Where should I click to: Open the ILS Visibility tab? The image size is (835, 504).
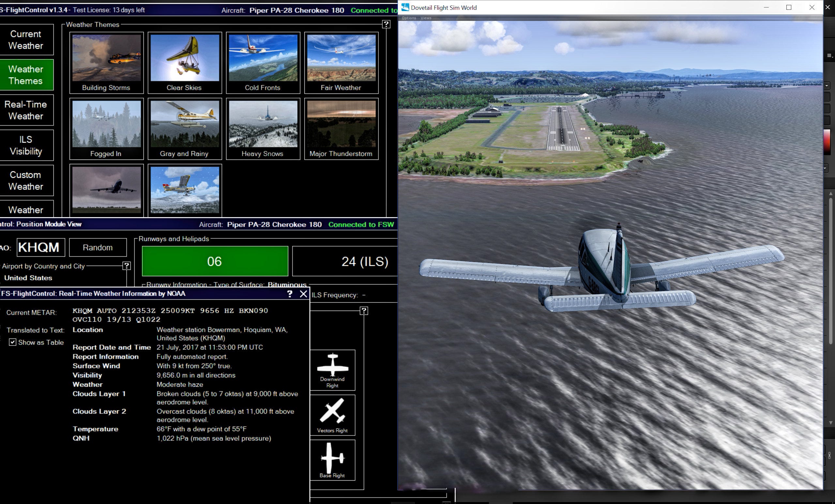pyautogui.click(x=26, y=145)
